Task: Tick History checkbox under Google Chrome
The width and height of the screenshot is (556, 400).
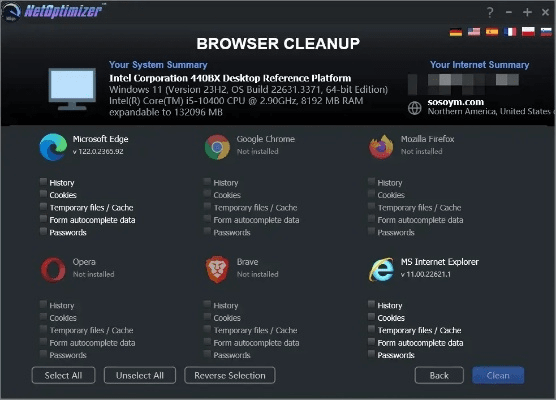Action: [x=207, y=182]
